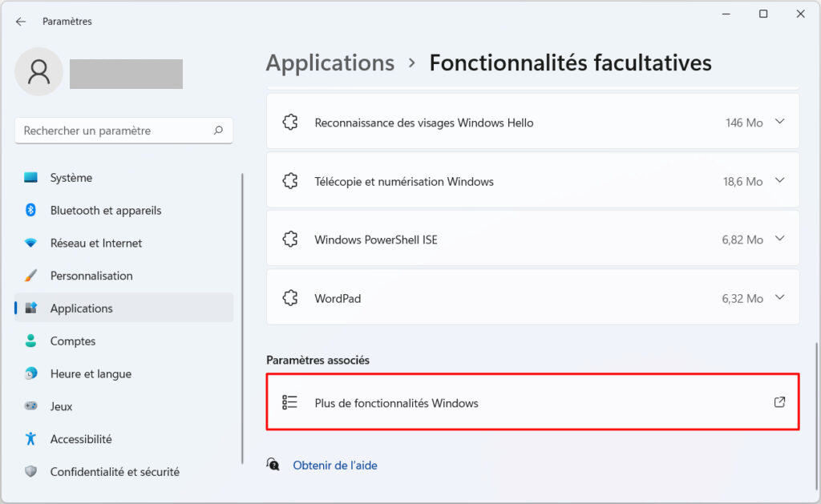Click the Confidentialité et sécurité shield icon

click(31, 472)
